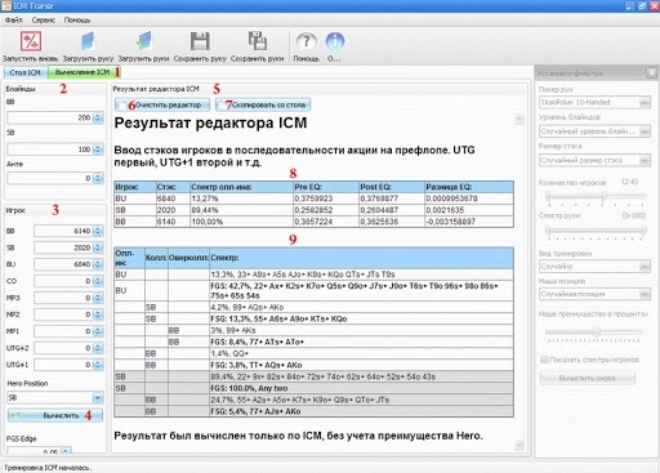Open the About info icon

(335, 41)
